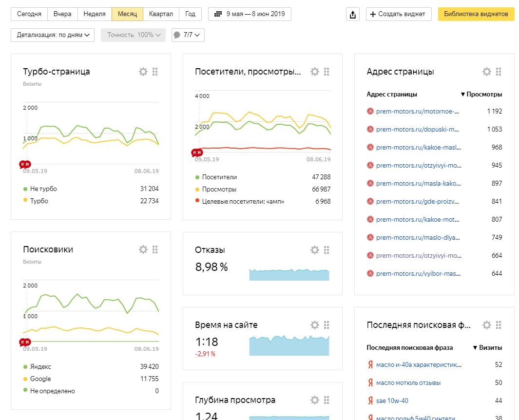The height and width of the screenshot is (420, 519).
Task: Click the export/share icon
Action: coord(353,14)
